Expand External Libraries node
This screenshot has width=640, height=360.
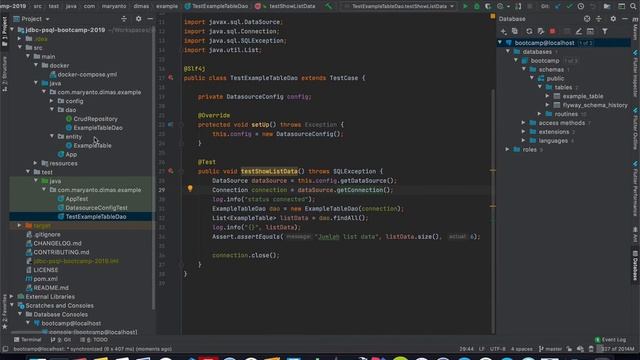[12, 297]
